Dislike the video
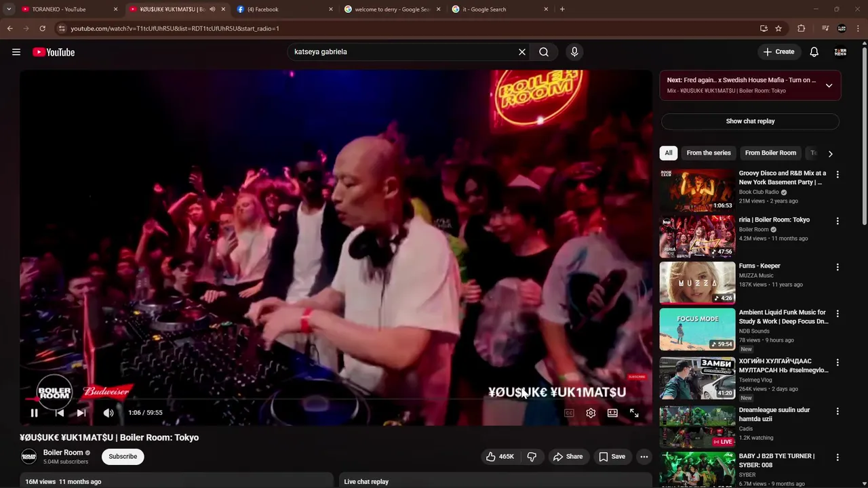This screenshot has width=868, height=488. 532,457
